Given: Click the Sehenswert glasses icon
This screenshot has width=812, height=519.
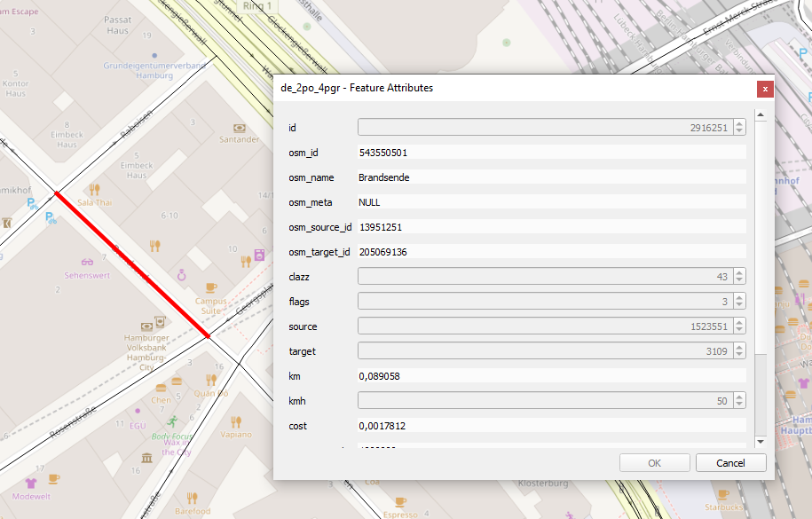Looking at the screenshot, I should pos(87,263).
